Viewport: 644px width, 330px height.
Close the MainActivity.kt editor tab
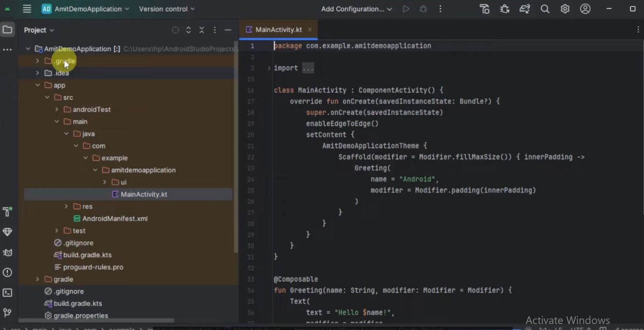click(x=310, y=29)
